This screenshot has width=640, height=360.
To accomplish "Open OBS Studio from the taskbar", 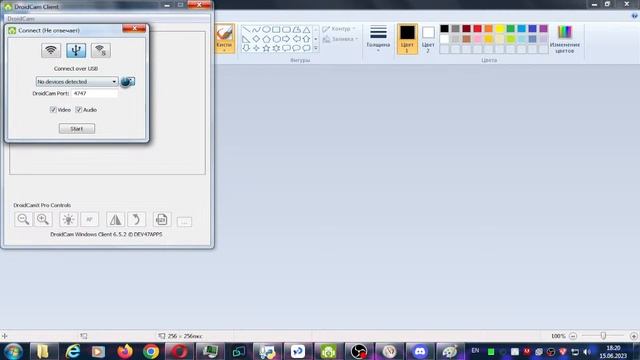I will [359, 351].
